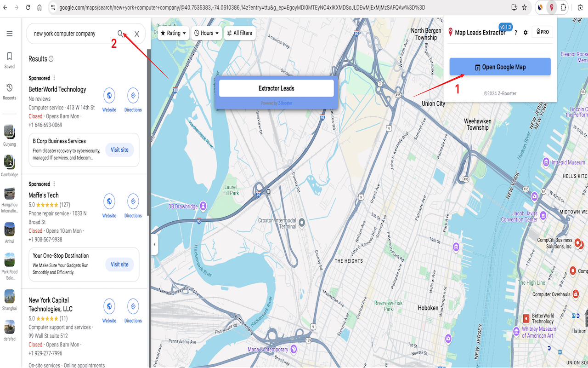This screenshot has height=368, width=588.
Task: Visit site for B Corp Business Services
Action: point(119,149)
